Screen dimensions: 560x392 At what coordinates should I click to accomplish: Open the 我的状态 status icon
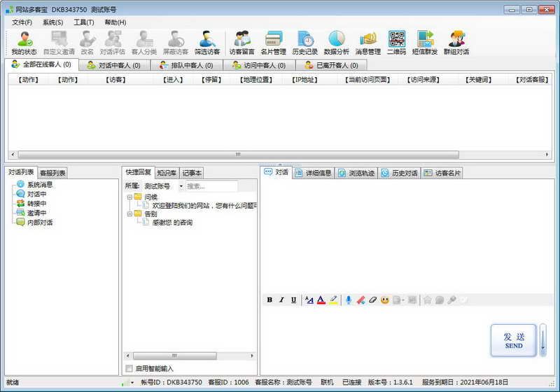(x=24, y=43)
